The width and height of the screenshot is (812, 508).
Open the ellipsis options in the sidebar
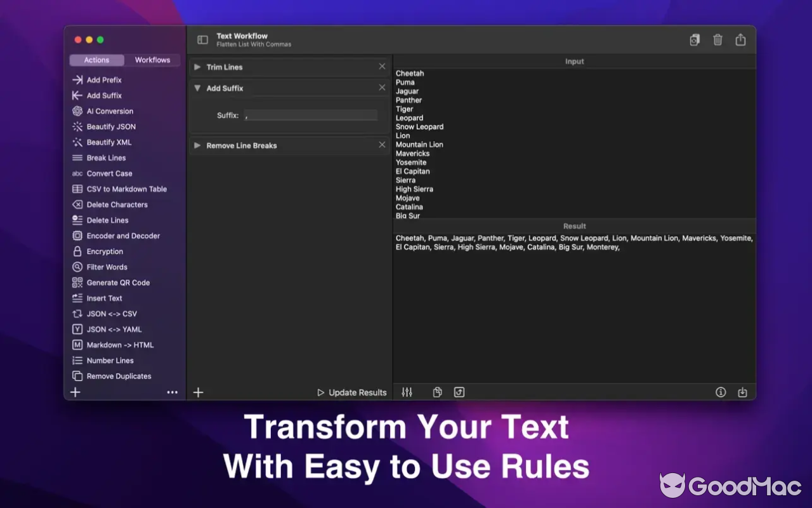pyautogui.click(x=172, y=392)
